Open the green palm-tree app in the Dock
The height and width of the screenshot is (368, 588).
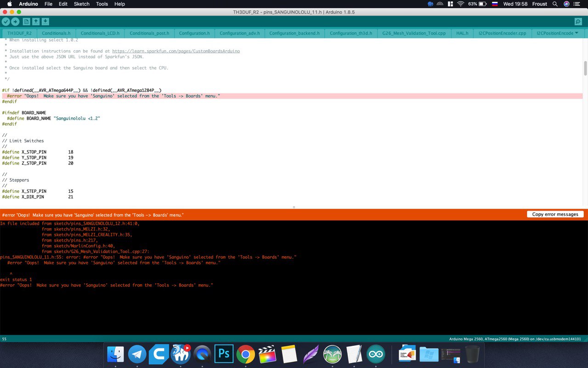coord(333,354)
